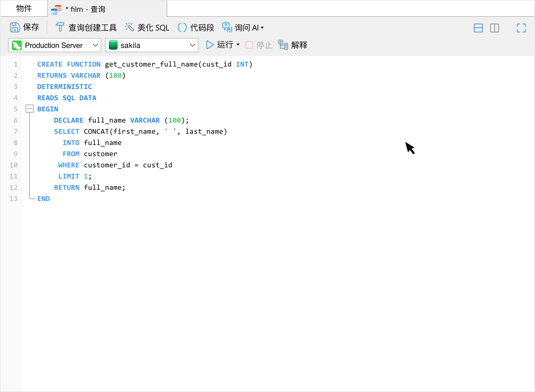Click CONCAT in the SELECT statement

96,132
